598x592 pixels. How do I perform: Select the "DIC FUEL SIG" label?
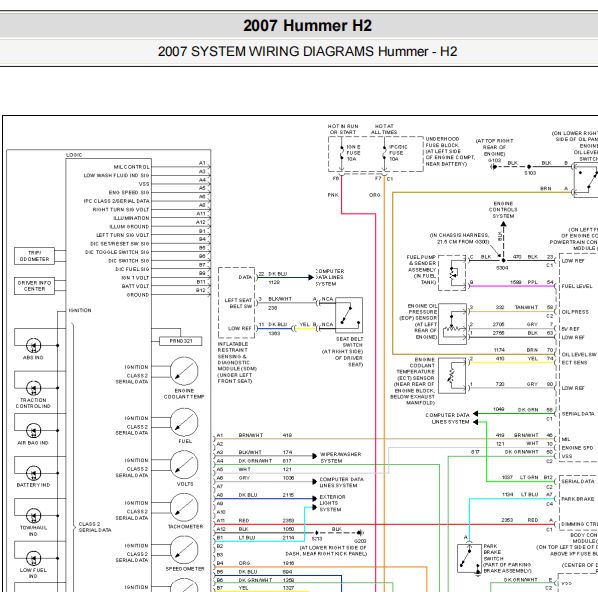(x=132, y=269)
